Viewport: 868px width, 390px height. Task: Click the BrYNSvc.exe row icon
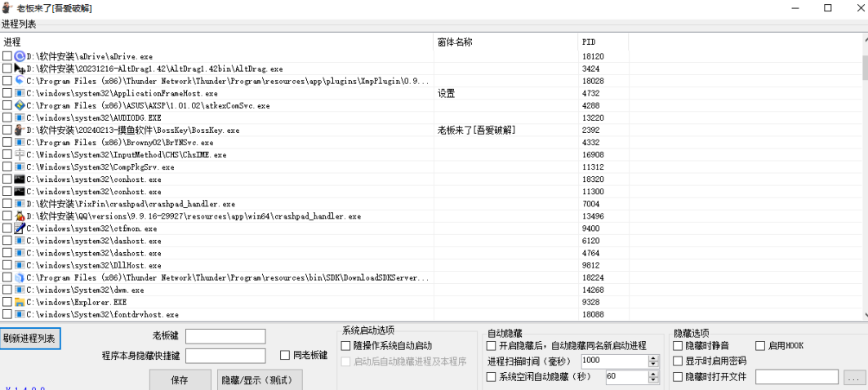20,142
